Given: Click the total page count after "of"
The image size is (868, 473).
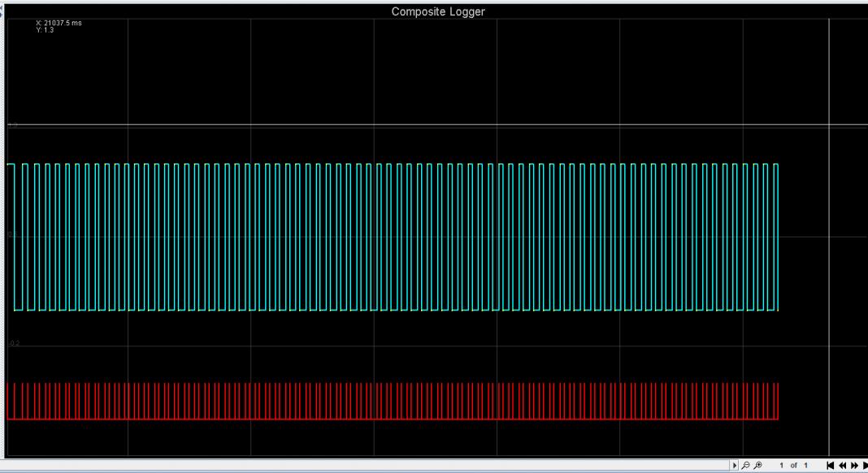Looking at the screenshot, I should 805,466.
